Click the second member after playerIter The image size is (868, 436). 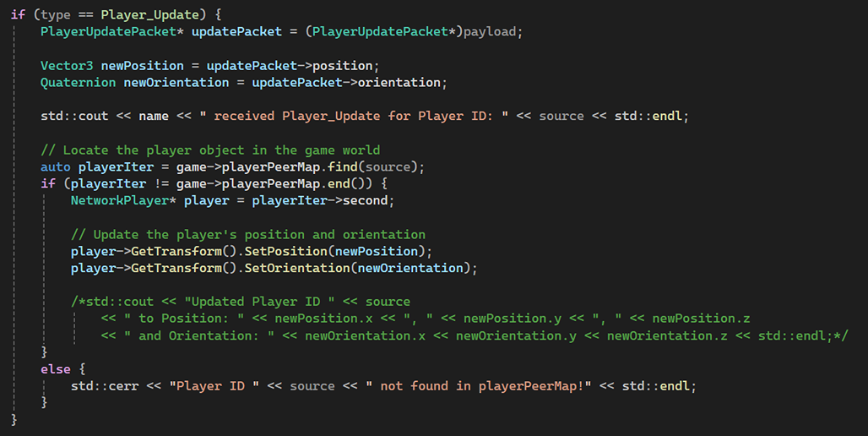368,200
